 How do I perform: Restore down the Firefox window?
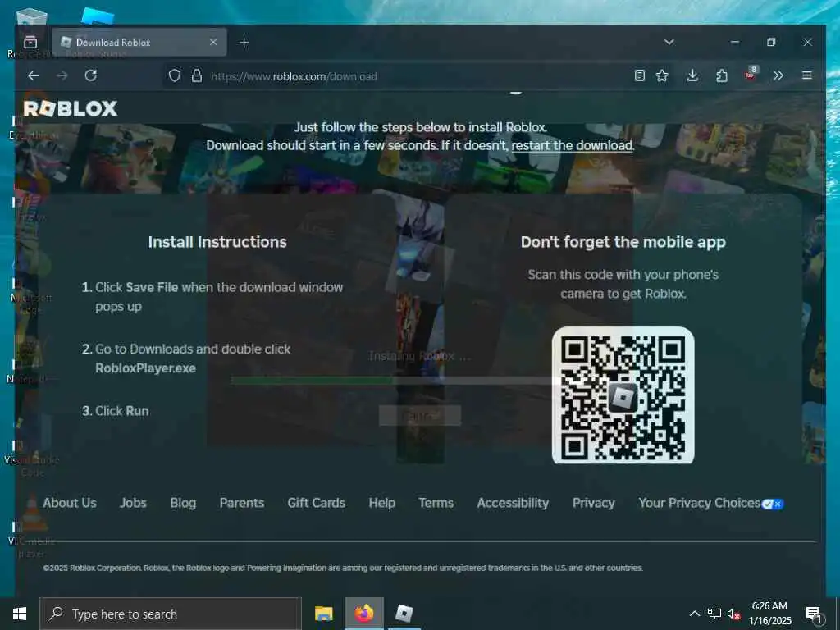tap(771, 42)
